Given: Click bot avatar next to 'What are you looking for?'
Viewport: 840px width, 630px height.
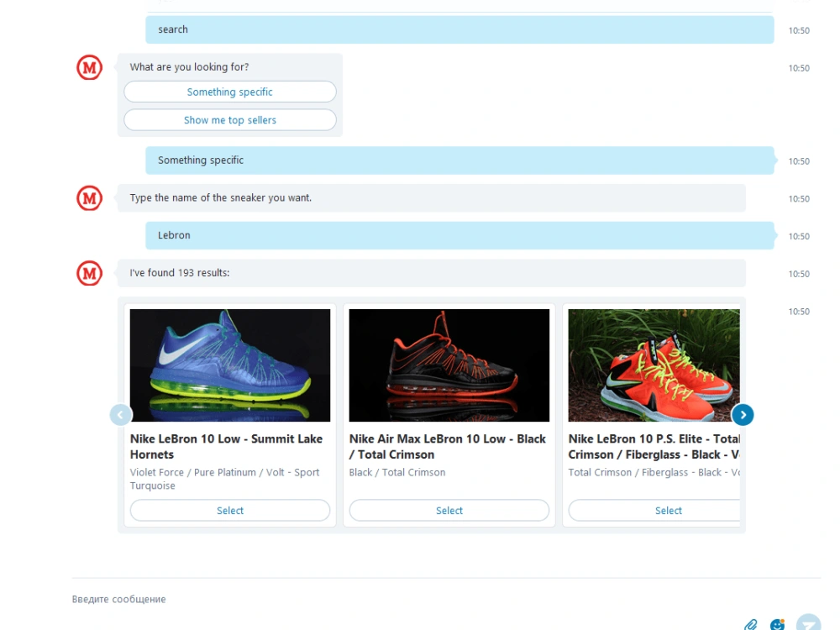Looking at the screenshot, I should [90, 67].
